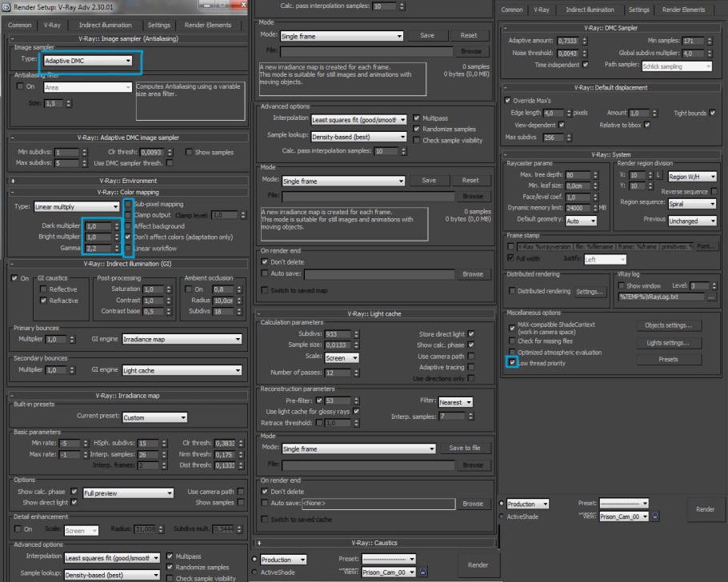728x582 pixels.
Task: Click the Light cache Subdivs field showing 933
Action: coord(338,334)
